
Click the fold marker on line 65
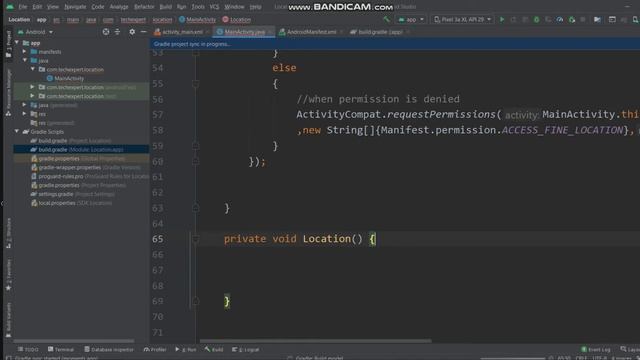(196, 239)
